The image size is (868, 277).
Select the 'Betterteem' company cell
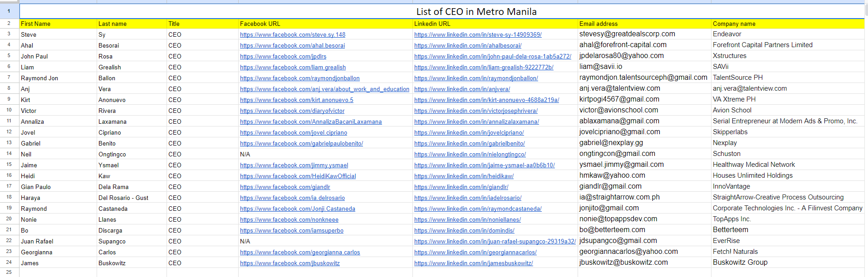(x=788, y=230)
